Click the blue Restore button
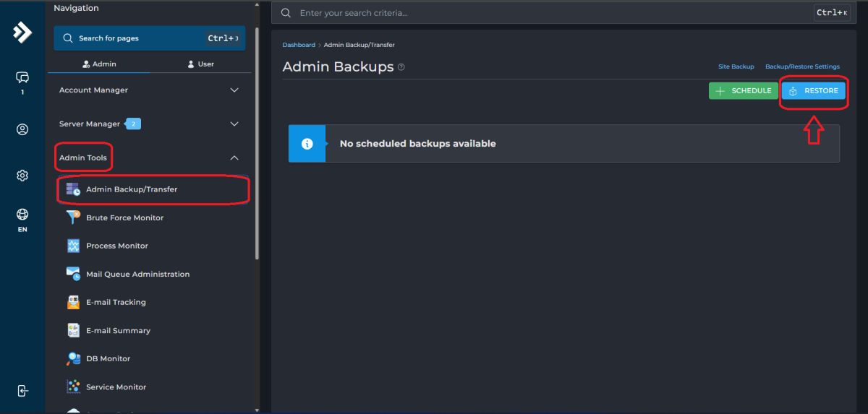The height and width of the screenshot is (414, 868). (x=813, y=91)
